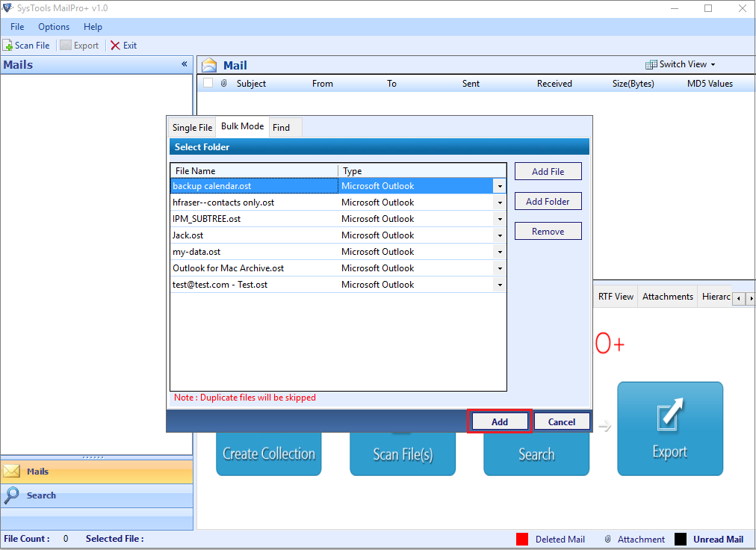756x550 pixels.
Task: Open type dropdown for test@test.com - Test.ost
Action: tap(500, 285)
